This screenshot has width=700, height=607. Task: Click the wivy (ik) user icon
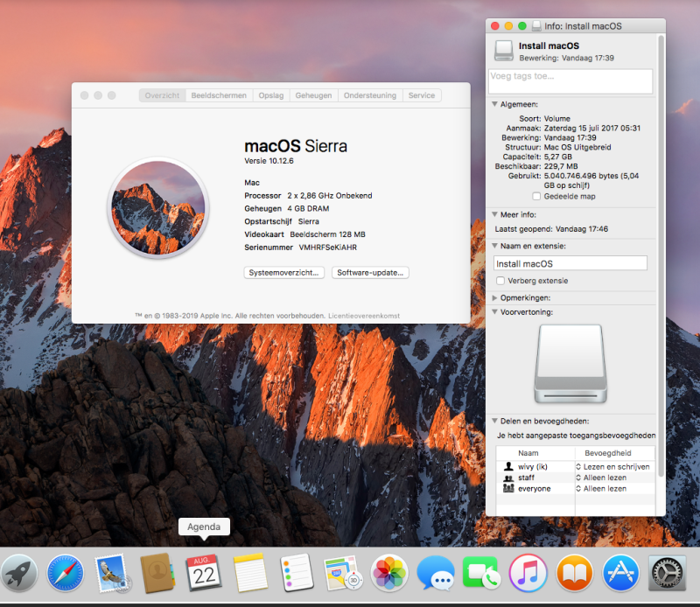[508, 466]
